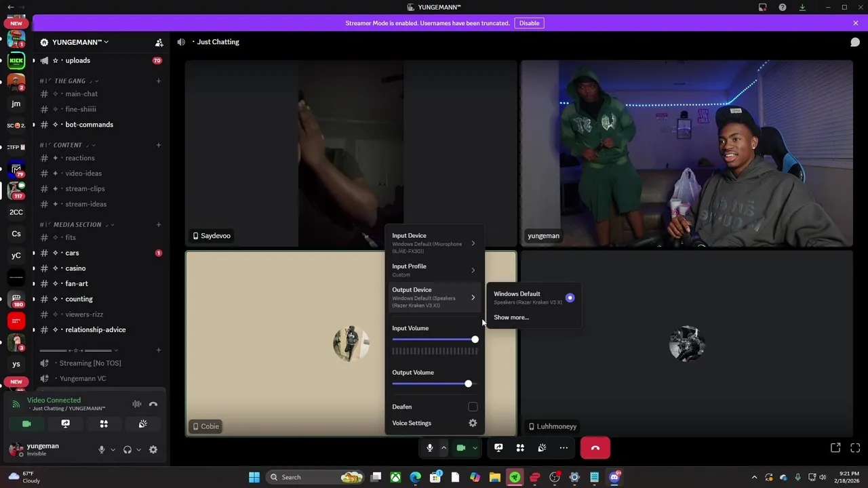Toggle the Just Chatting speaker icon in header

181,42
